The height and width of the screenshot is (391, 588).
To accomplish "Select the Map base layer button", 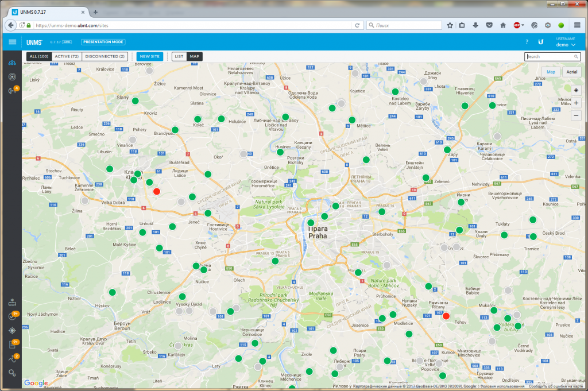I will click(x=551, y=72).
